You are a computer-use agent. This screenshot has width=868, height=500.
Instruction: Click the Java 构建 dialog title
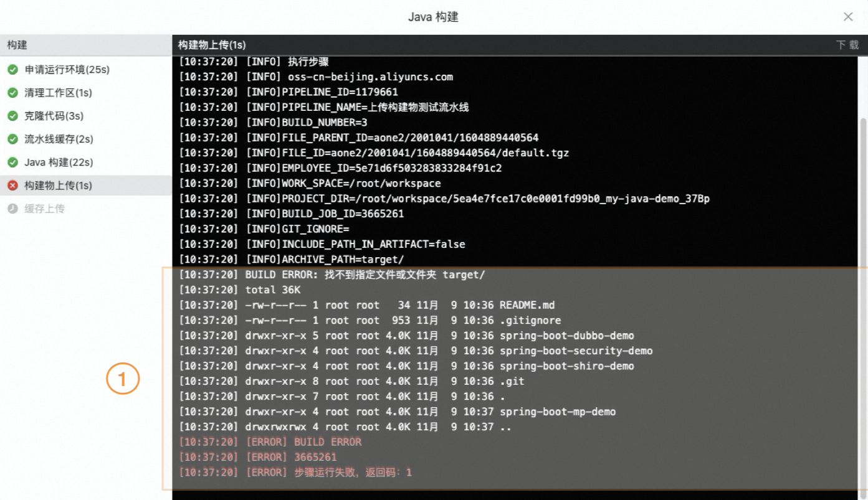tap(434, 17)
